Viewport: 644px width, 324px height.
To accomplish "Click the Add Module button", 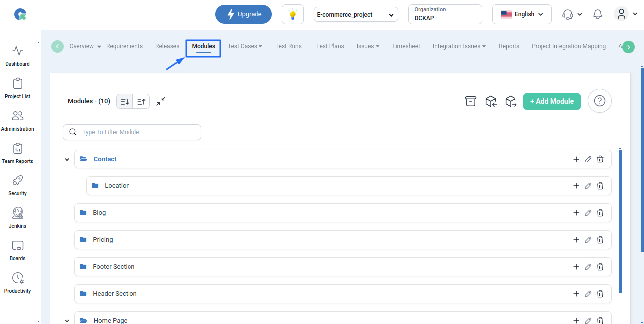I will pyautogui.click(x=552, y=101).
